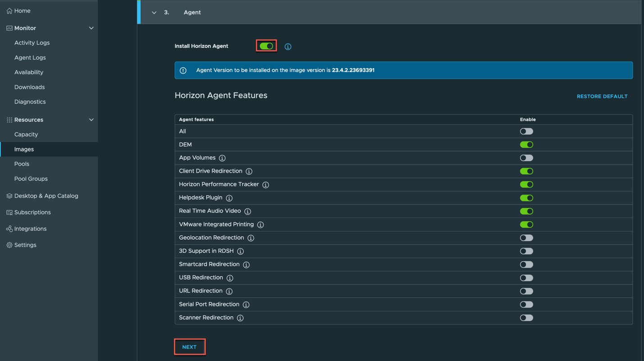644x361 pixels.
Task: Click the Home icon in sidebar
Action: tap(9, 11)
